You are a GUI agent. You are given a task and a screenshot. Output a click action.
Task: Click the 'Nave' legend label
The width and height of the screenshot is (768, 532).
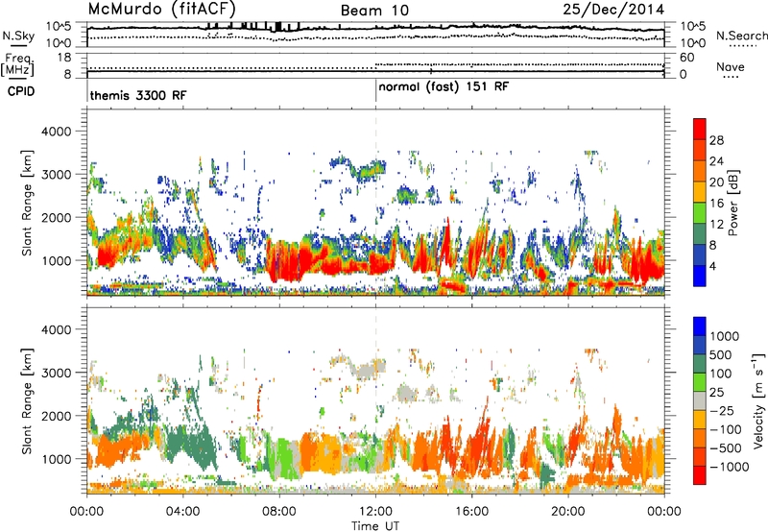pyautogui.click(x=731, y=66)
